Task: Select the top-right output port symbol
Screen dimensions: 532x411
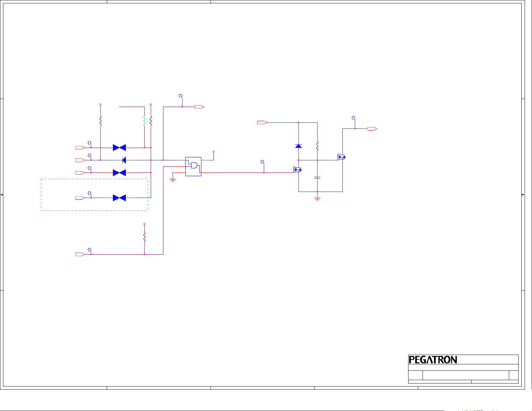Action: [x=372, y=129]
